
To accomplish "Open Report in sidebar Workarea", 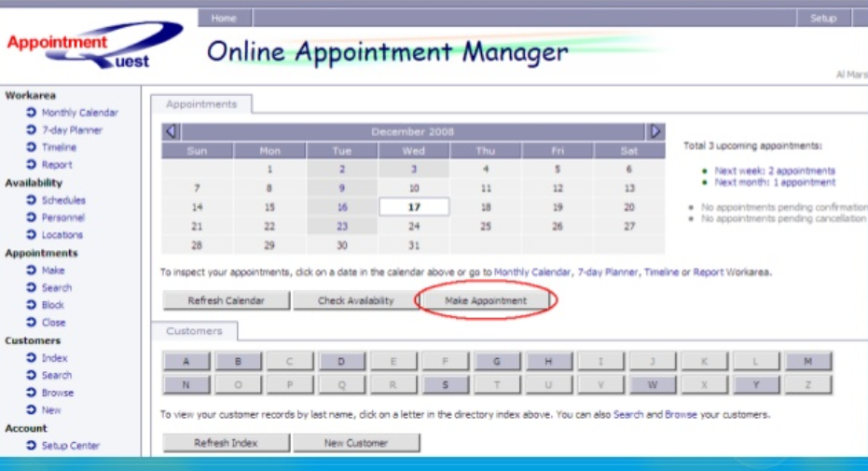I will 57,164.
